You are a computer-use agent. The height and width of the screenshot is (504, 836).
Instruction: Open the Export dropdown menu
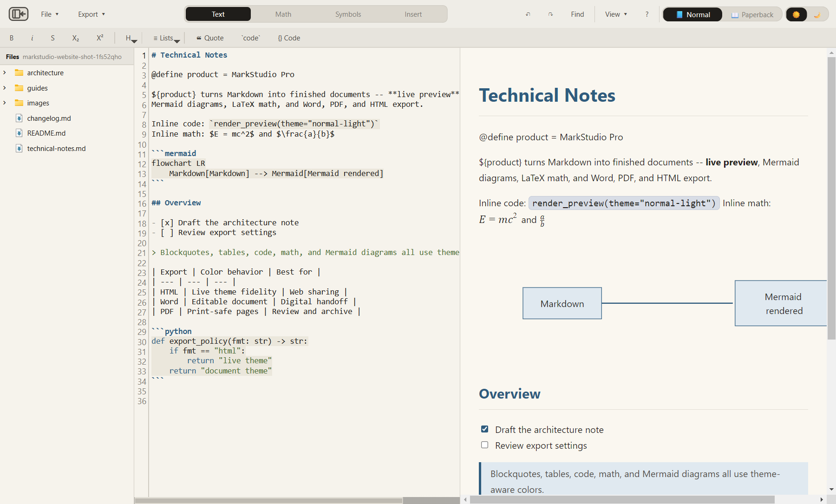[91, 14]
